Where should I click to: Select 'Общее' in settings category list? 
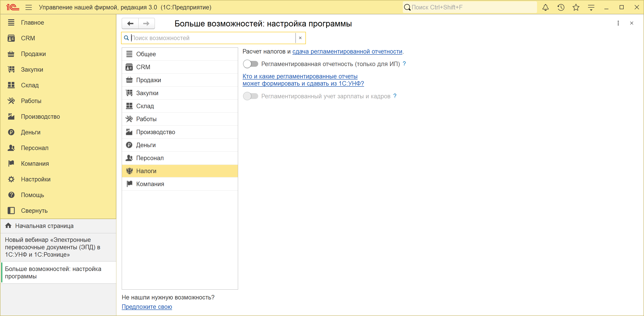tap(180, 54)
